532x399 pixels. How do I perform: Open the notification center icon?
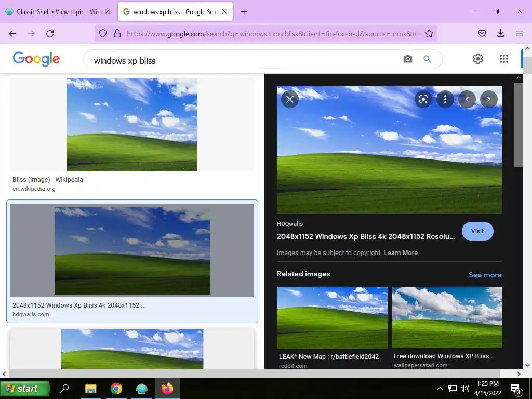[516, 389]
